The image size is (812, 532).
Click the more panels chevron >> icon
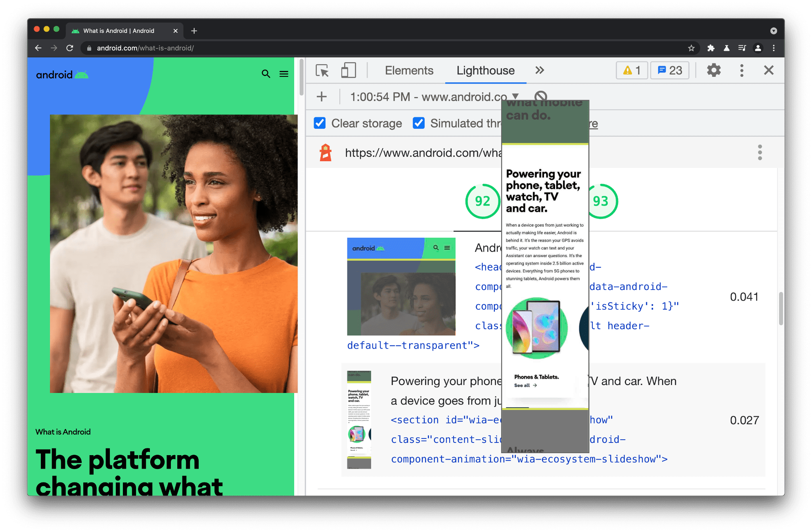[x=538, y=69]
